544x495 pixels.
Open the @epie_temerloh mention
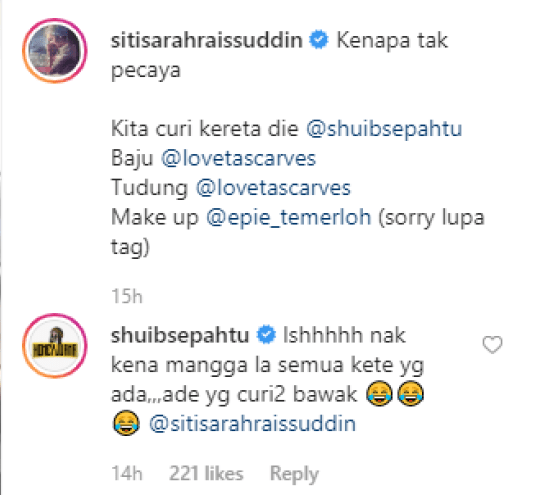pos(289,218)
